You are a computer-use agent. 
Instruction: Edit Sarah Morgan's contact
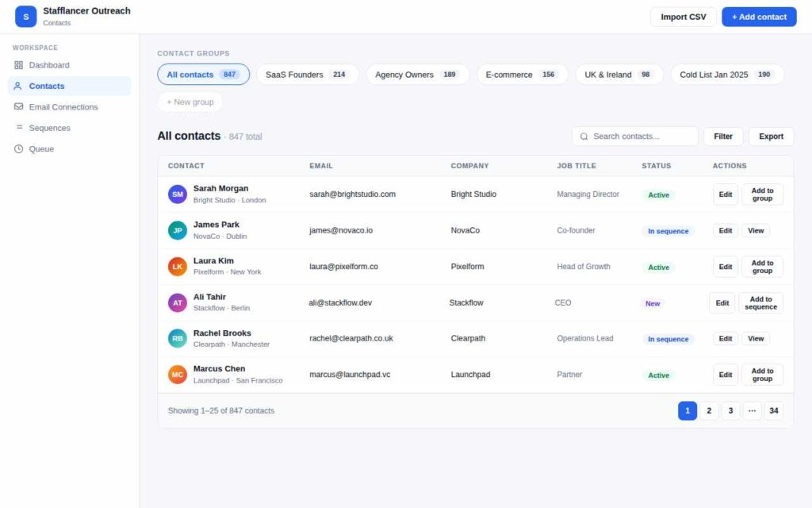725,194
